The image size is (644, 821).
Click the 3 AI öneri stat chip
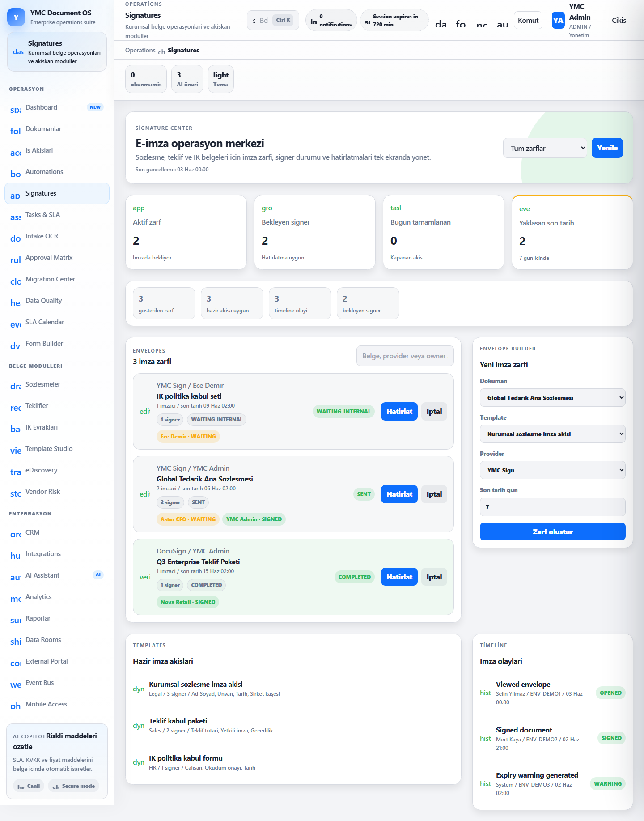pyautogui.click(x=187, y=79)
